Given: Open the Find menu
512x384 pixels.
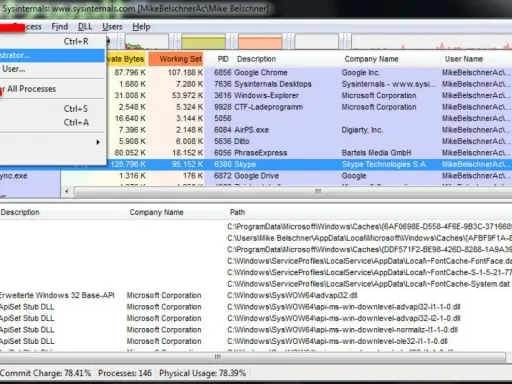Looking at the screenshot, I should point(60,27).
